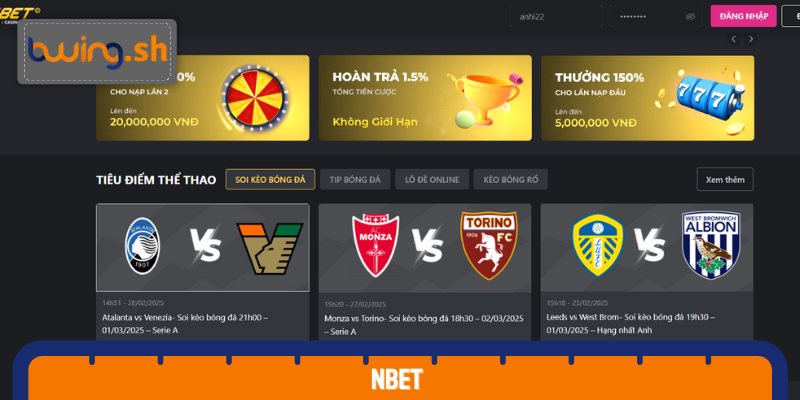Toggle password visibility eye icon
The width and height of the screenshot is (800, 400).
tap(690, 16)
